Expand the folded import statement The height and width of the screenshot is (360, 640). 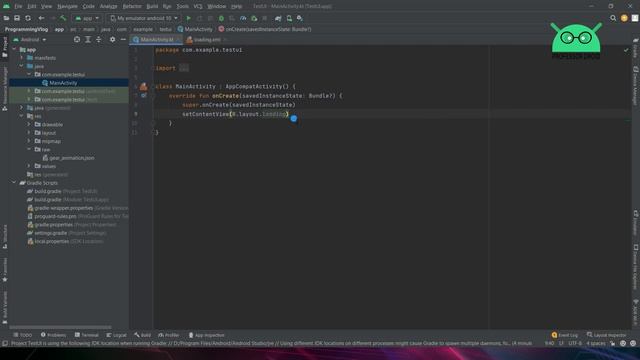coord(184,68)
